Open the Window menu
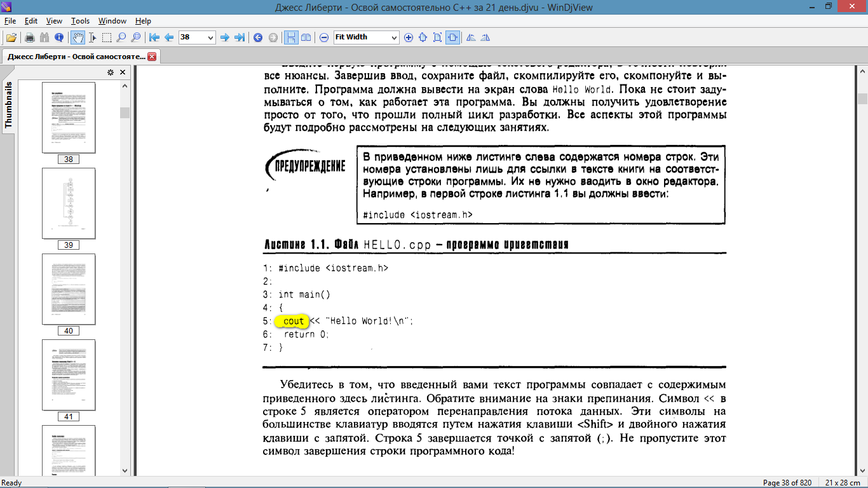Image resolution: width=868 pixels, height=488 pixels. pos(112,21)
